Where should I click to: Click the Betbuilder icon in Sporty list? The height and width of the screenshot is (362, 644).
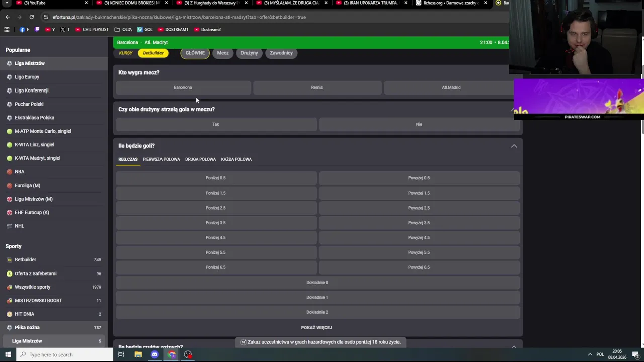click(x=10, y=260)
